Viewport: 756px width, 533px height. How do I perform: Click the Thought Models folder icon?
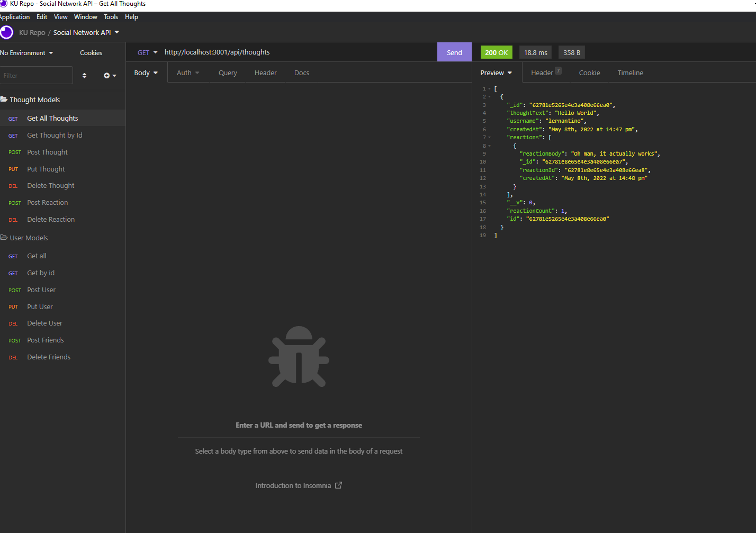pos(4,99)
